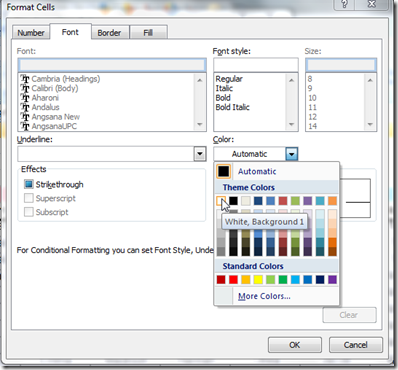Pick the yellow standard color swatch
Image resolution: width=398 pixels, height=370 pixels.
click(258, 279)
